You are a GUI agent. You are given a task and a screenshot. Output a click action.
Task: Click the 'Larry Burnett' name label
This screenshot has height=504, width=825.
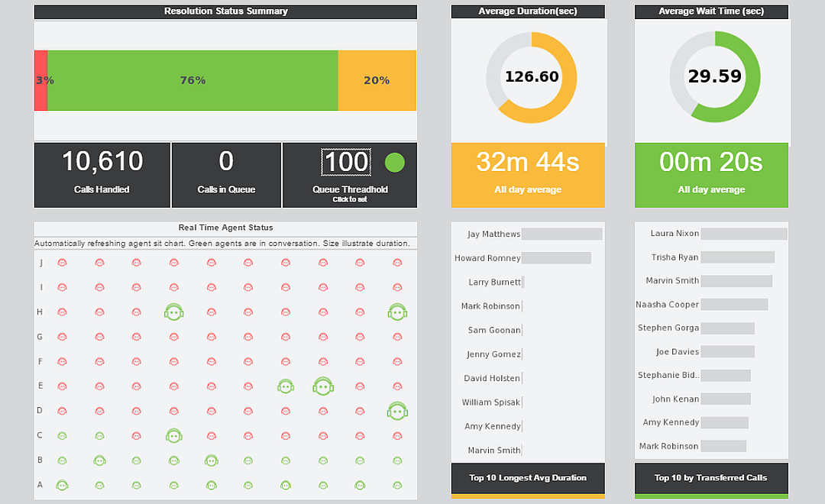[494, 282]
